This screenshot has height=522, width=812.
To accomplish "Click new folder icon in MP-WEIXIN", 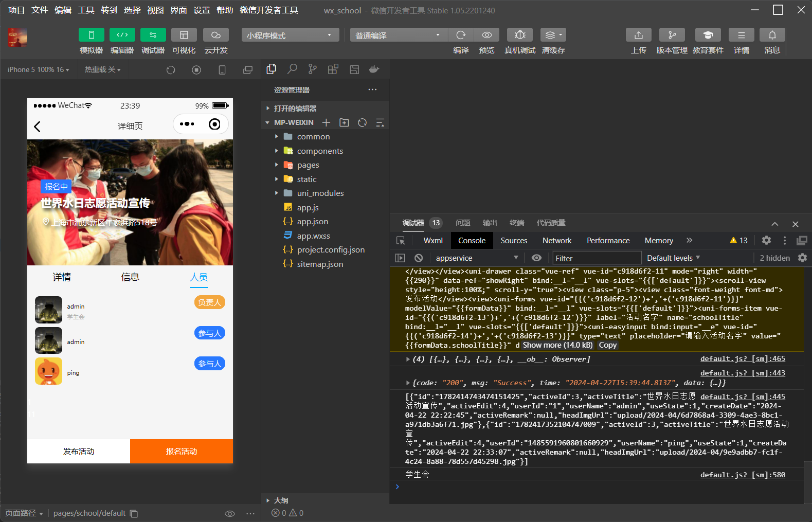I will 344,122.
